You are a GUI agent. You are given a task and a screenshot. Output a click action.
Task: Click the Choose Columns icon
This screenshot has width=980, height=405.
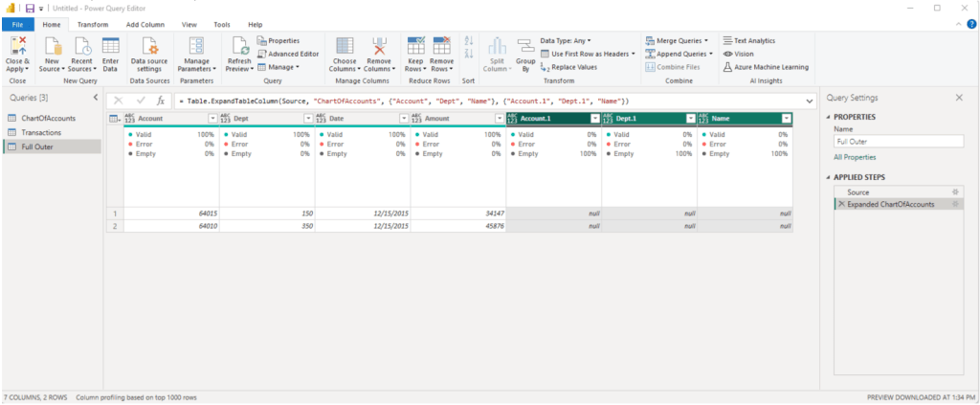point(344,47)
